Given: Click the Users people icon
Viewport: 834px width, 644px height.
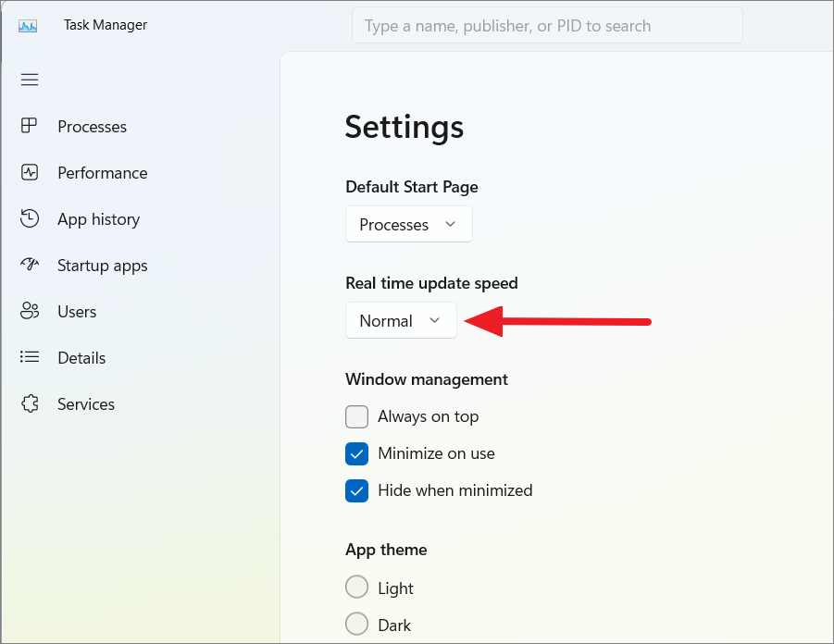Looking at the screenshot, I should click(30, 311).
